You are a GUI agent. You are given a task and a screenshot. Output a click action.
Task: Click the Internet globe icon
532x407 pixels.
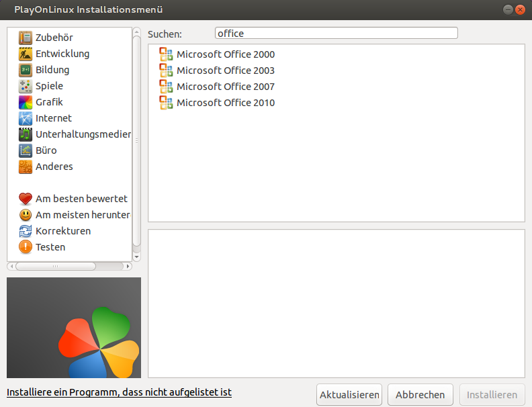[26, 118]
